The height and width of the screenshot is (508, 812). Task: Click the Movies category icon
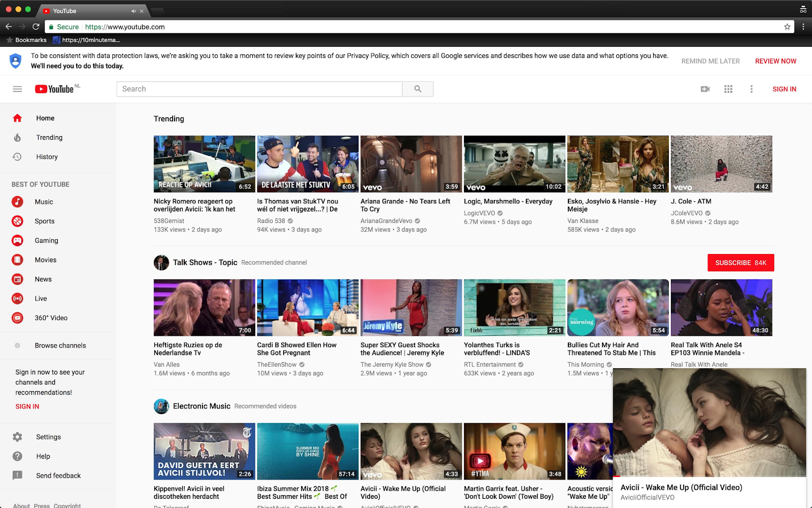pos(17,260)
